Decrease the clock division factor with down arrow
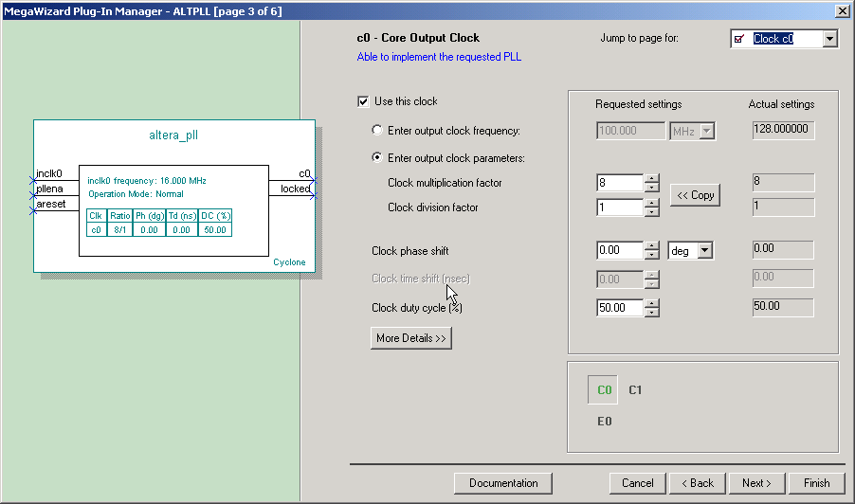 [651, 212]
